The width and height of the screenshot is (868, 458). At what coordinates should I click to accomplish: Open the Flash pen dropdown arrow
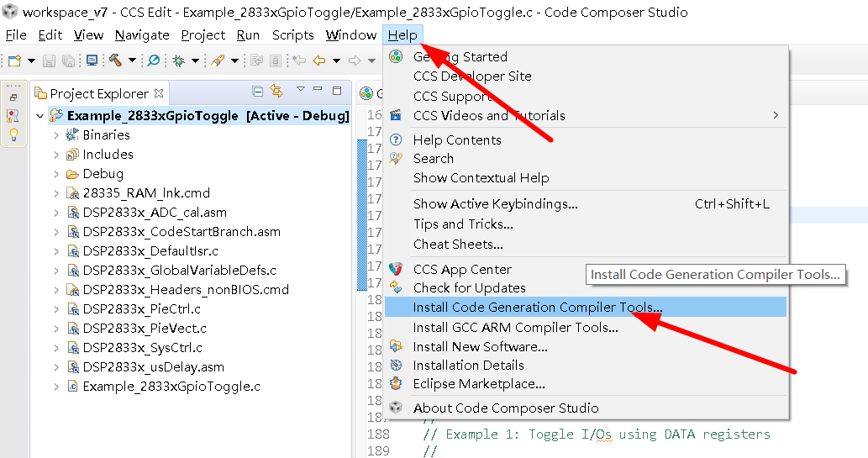234,61
